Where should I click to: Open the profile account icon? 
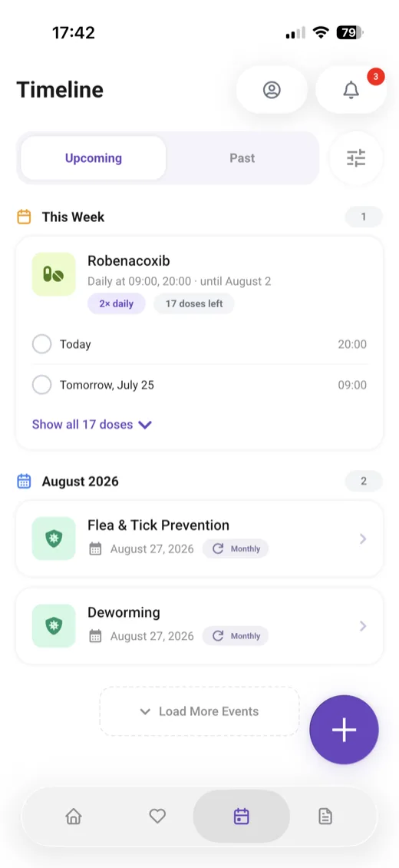click(272, 90)
